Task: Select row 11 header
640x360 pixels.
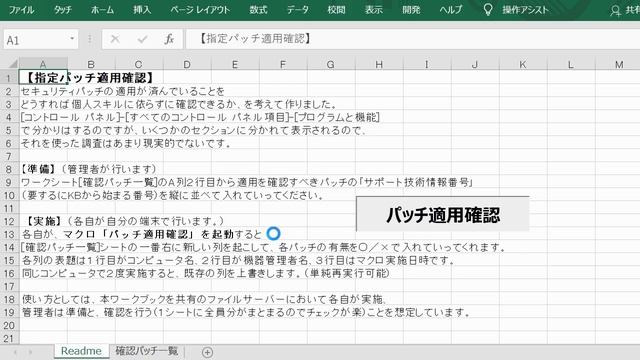Action: tap(9, 209)
